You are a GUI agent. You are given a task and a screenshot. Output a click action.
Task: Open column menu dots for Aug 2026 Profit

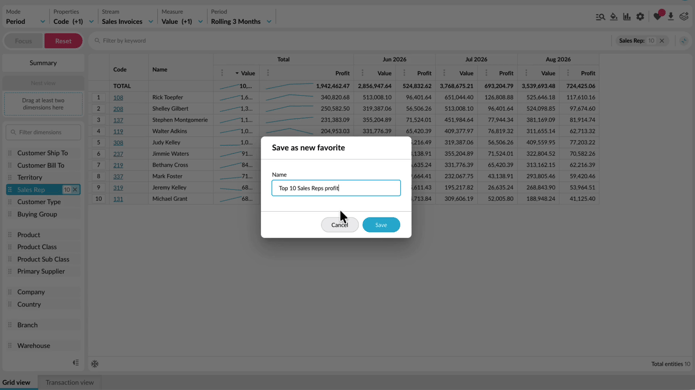tap(568, 73)
